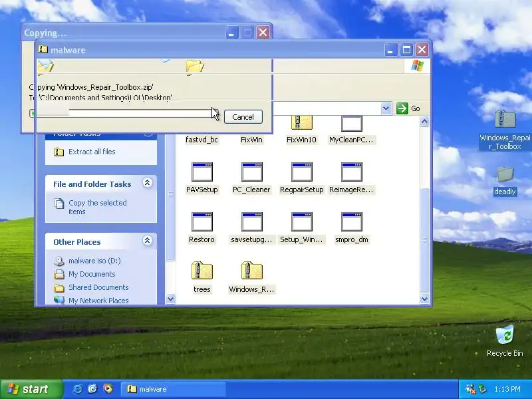Minimize the Copying dialog
This screenshot has height=399, width=532.
[232, 33]
